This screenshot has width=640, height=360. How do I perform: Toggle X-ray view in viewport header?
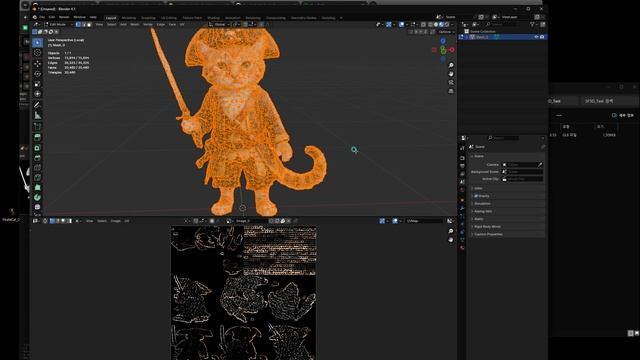pos(424,24)
